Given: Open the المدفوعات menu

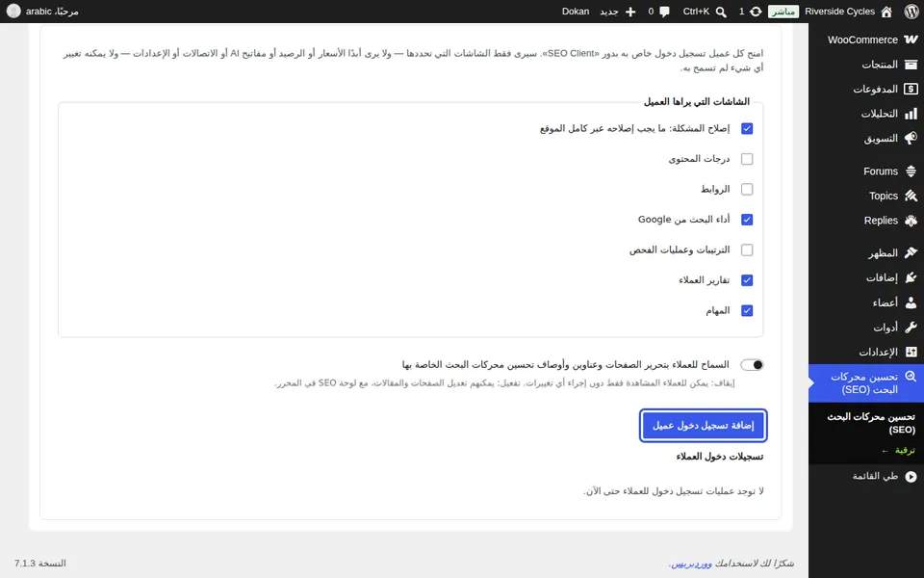Looking at the screenshot, I should point(865,89).
